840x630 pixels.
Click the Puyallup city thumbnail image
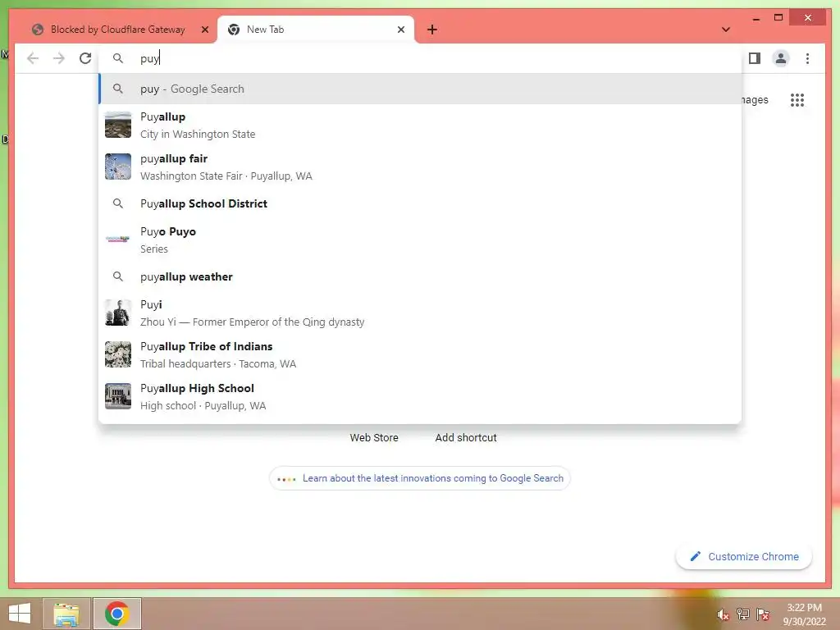[x=118, y=125]
